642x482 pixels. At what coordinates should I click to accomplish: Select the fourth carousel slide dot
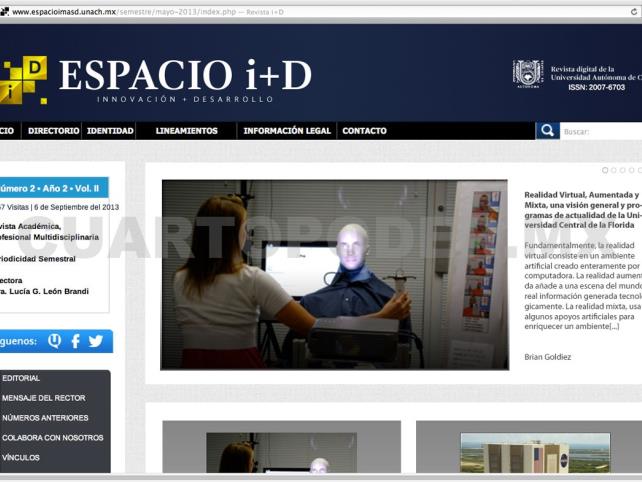point(631,170)
